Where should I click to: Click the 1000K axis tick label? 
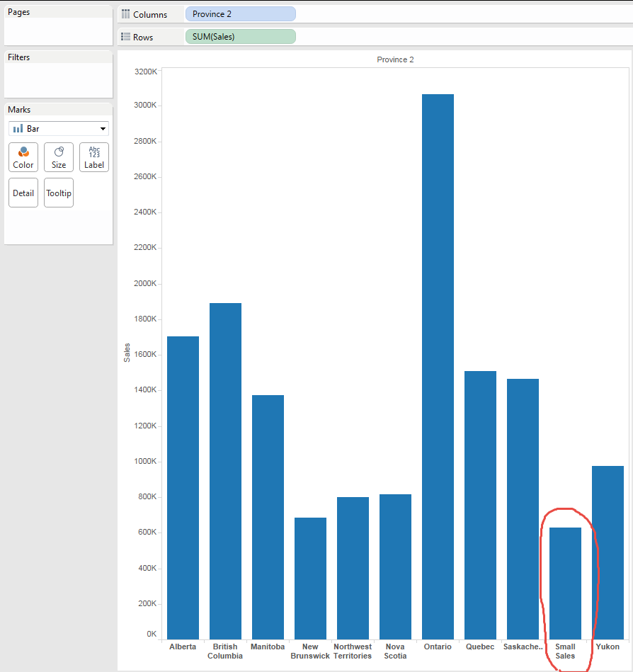tap(145, 461)
